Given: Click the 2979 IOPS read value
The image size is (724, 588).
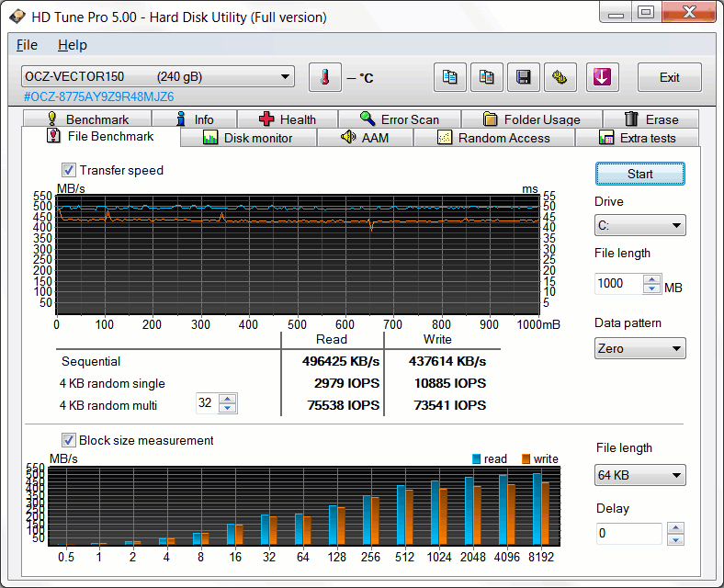Looking at the screenshot, I should point(346,383).
